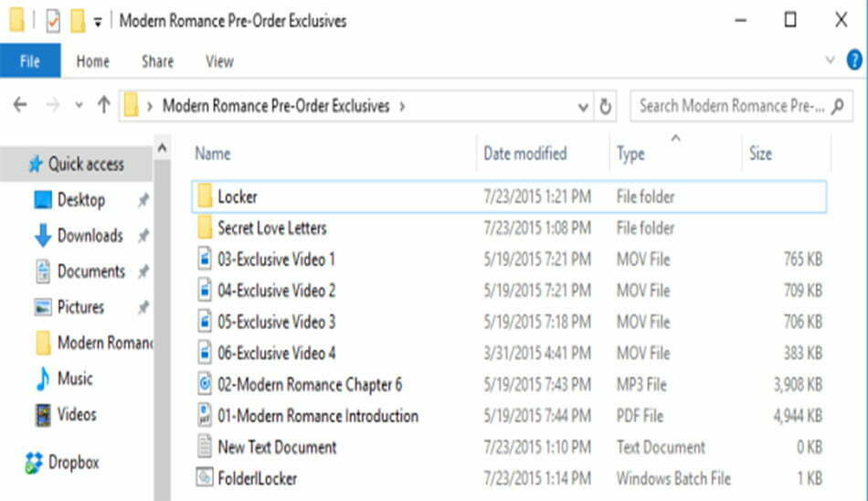
Task: Open Dropbox in the navigation pane
Action: pos(74,463)
